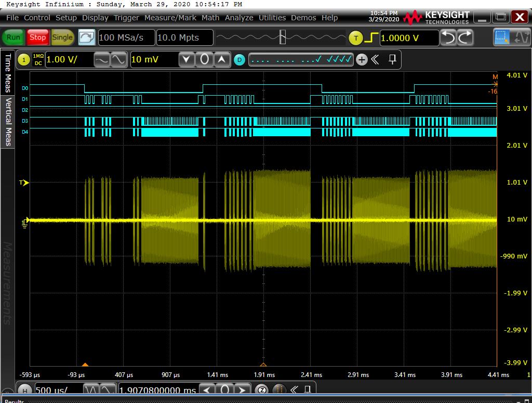Screen dimensions: 532x403
Task: Click the add channel plus icon
Action: (362, 60)
